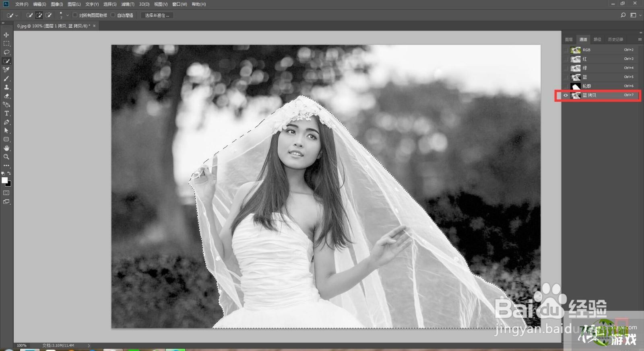This screenshot has height=351, width=644.
Task: Open the workspace dropdown arrow top right
Action: [x=640, y=15]
